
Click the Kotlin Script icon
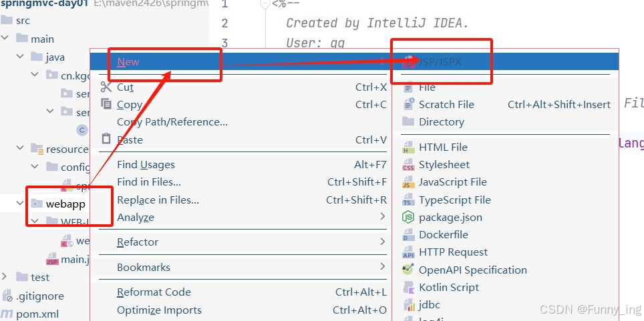tap(409, 288)
